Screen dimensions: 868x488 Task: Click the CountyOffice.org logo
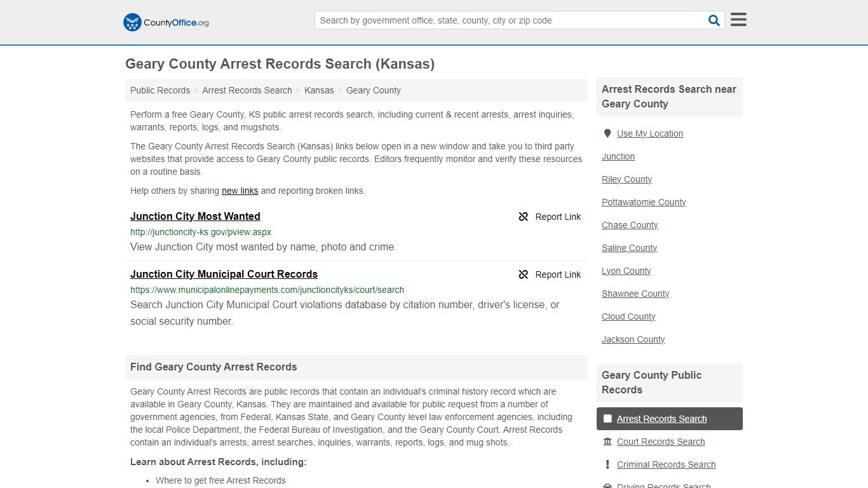point(166,22)
